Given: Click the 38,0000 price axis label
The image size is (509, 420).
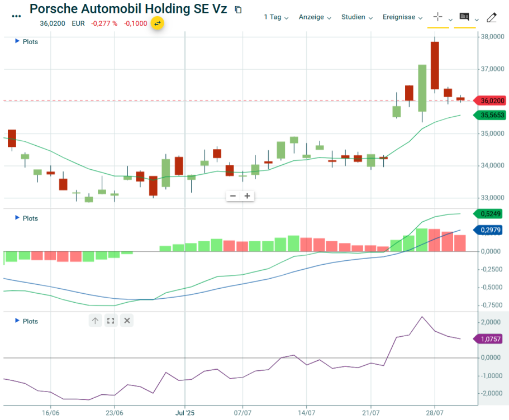Looking at the screenshot, I should (492, 37).
